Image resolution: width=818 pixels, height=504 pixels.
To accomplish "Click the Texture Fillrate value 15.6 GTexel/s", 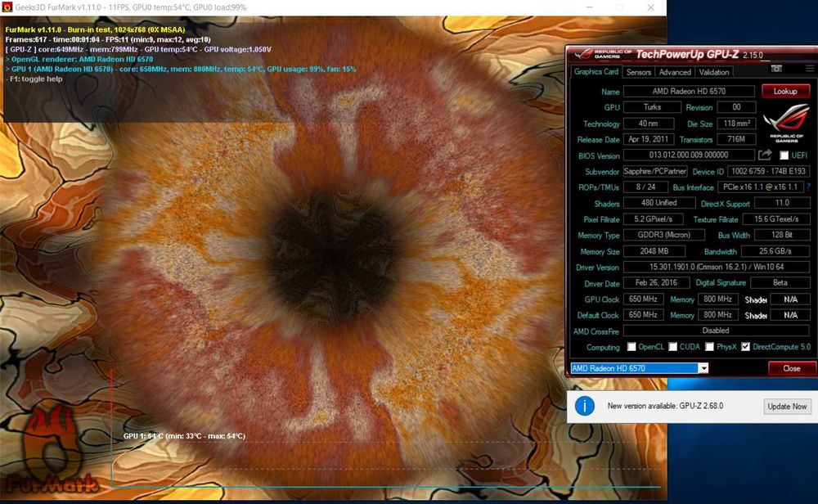I will tap(775, 219).
